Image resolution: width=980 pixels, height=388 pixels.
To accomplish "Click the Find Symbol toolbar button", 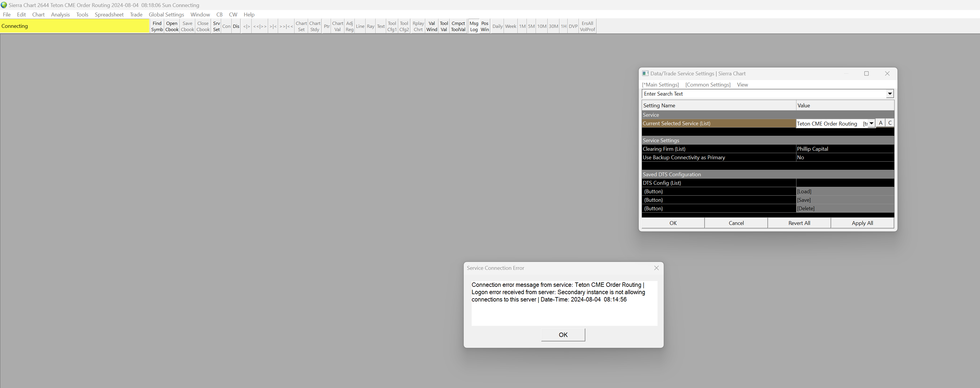I will click(157, 26).
